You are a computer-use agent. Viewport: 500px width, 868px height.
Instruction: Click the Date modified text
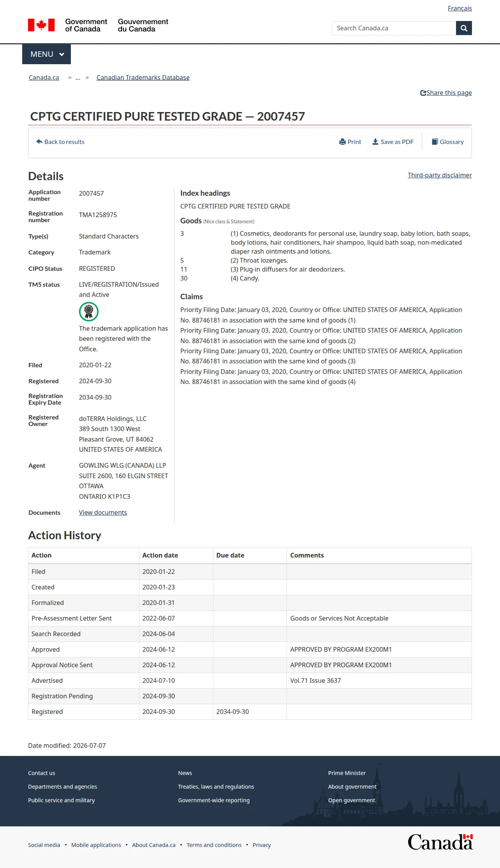tap(67, 745)
